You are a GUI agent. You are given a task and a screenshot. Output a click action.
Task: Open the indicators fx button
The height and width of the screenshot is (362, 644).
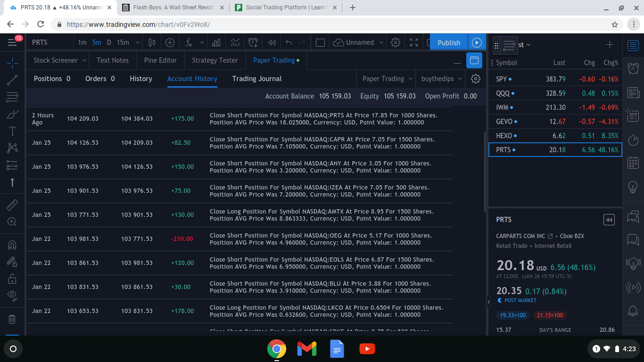(x=189, y=42)
